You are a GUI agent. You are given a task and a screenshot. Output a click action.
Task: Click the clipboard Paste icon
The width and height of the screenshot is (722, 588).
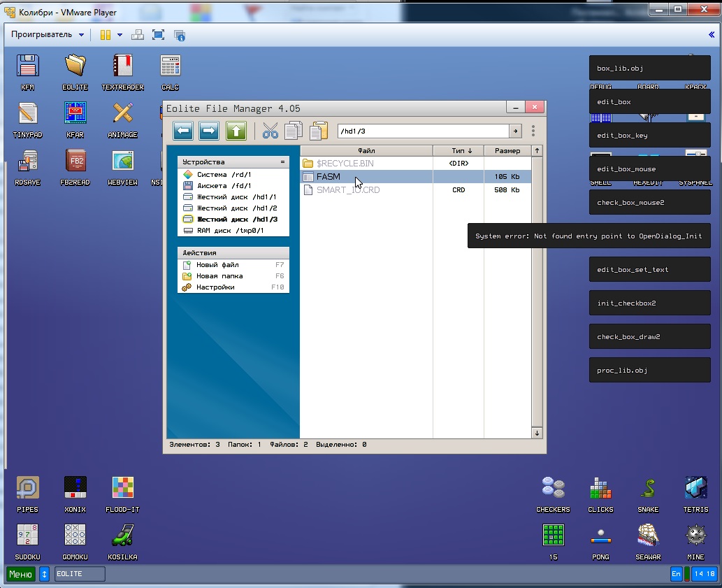coord(319,131)
